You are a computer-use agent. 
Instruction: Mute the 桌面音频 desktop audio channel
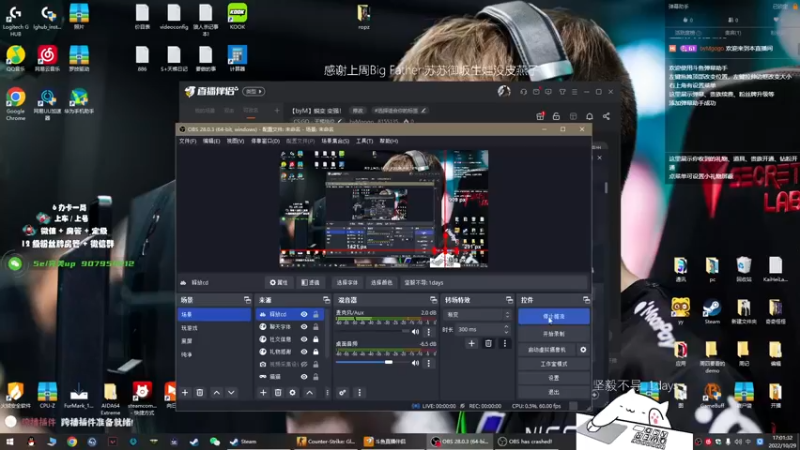[x=415, y=363]
